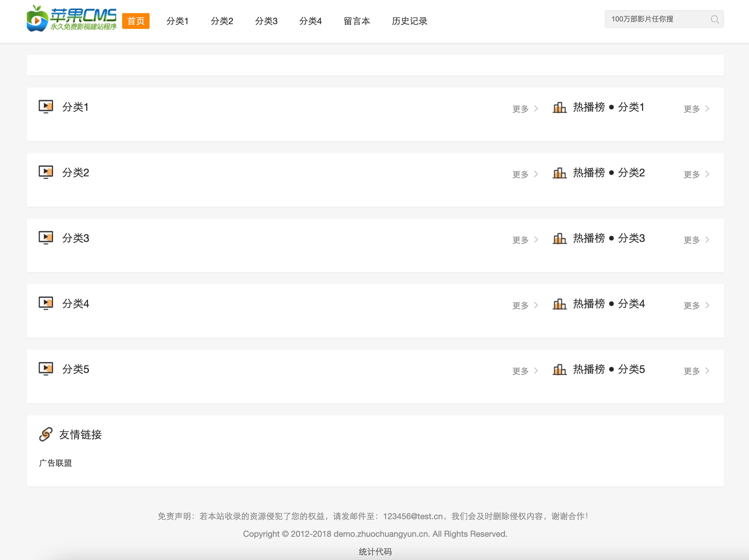The height and width of the screenshot is (560, 749).
Task: Click the video icon beside 分类5 section
Action: click(46, 369)
